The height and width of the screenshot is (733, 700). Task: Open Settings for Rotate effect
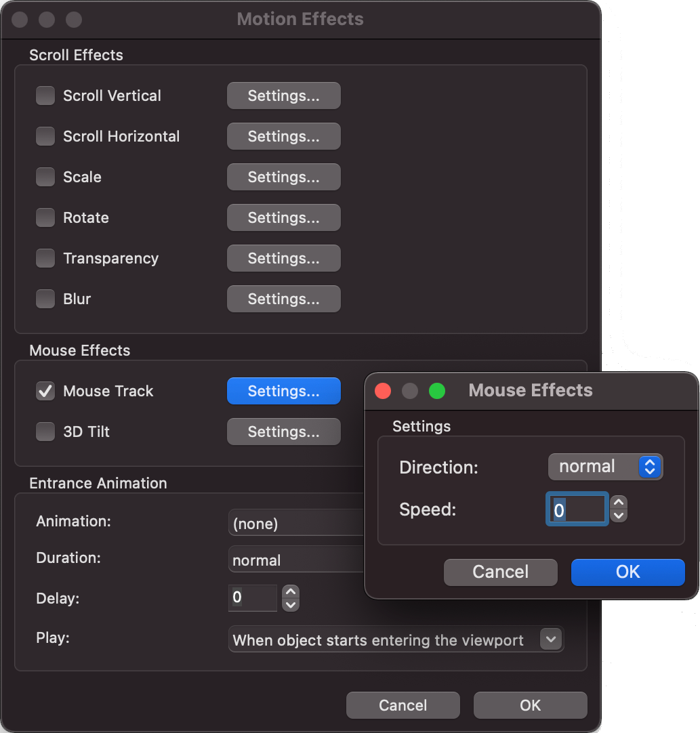click(283, 217)
